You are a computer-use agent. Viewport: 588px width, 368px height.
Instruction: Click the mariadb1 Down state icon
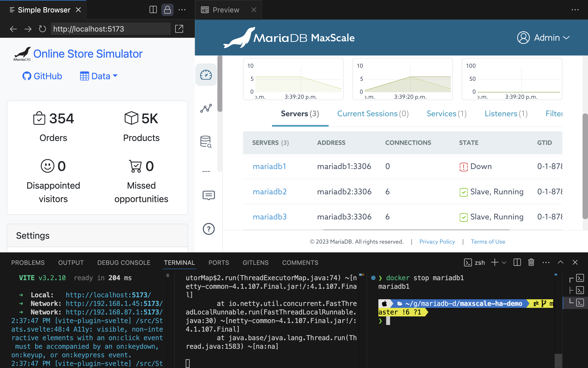(x=463, y=167)
